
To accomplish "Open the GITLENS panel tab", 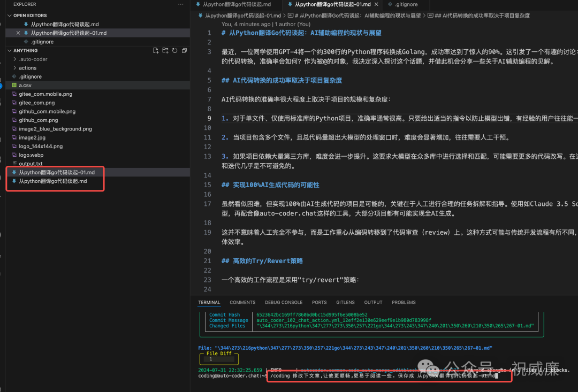I will [x=345, y=303].
